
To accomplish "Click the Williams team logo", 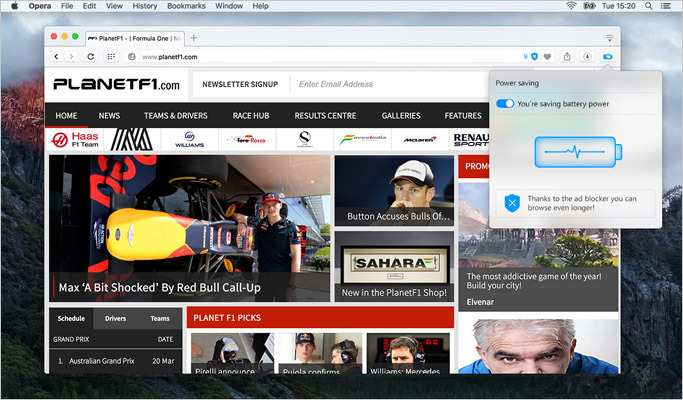I will point(189,139).
